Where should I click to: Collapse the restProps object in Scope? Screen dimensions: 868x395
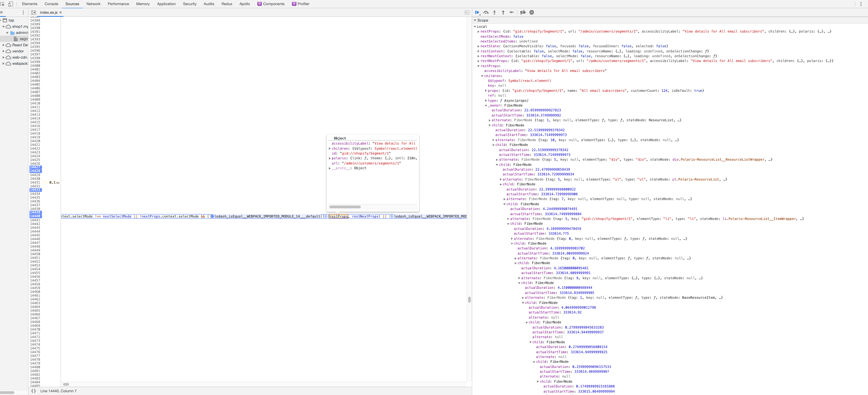click(x=478, y=66)
